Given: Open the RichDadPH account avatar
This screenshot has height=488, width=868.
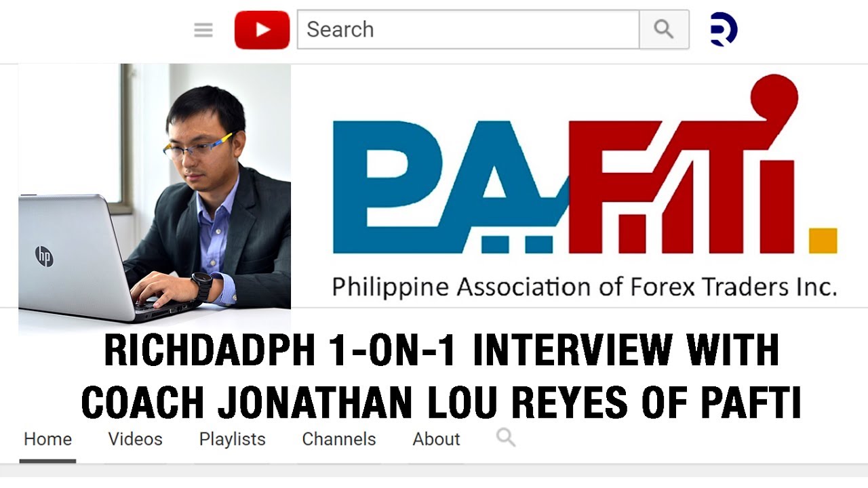Looking at the screenshot, I should (724, 30).
